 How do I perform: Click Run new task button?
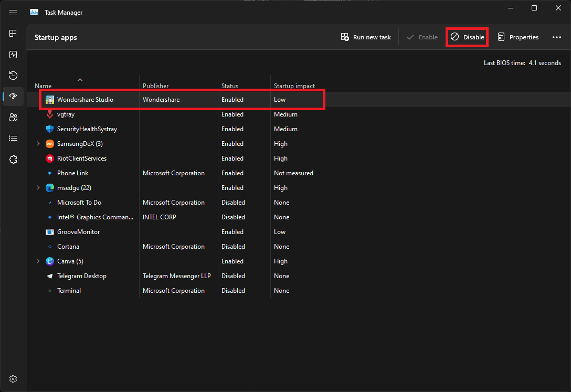[366, 37]
